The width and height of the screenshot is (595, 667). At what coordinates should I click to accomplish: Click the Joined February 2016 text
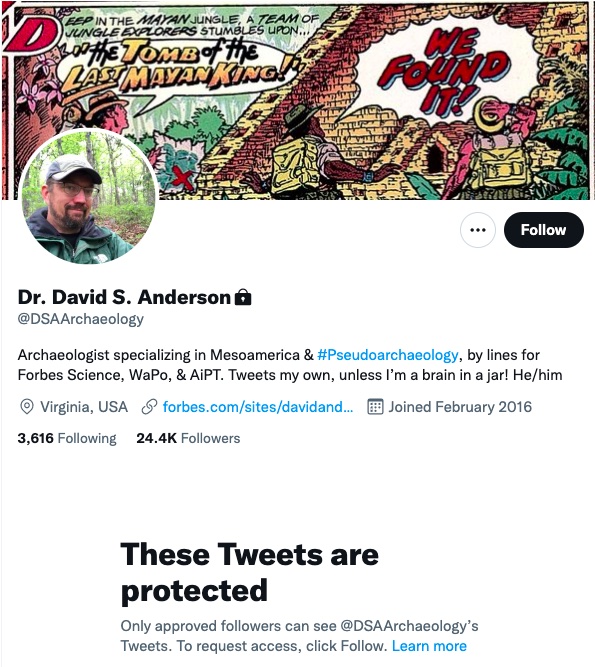(460, 407)
